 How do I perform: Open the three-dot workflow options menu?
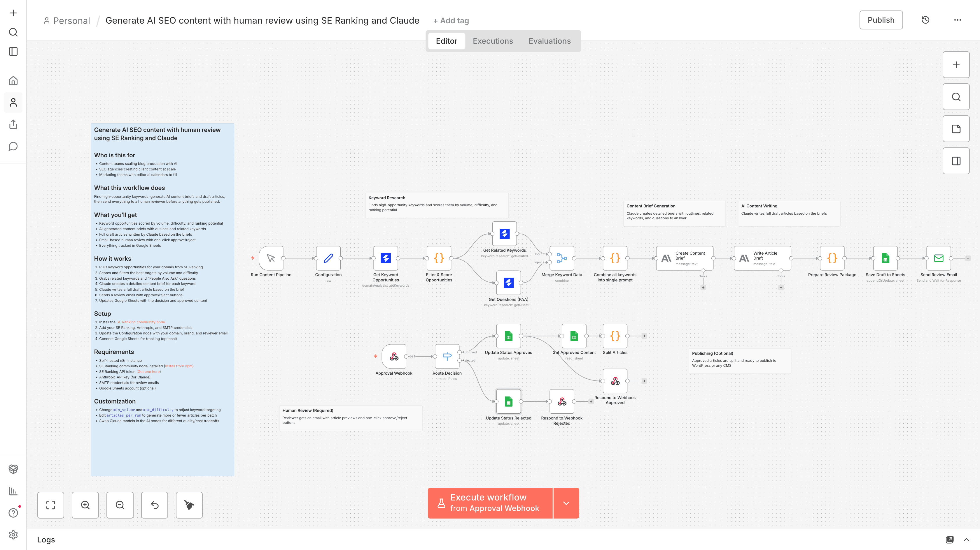pos(957,20)
